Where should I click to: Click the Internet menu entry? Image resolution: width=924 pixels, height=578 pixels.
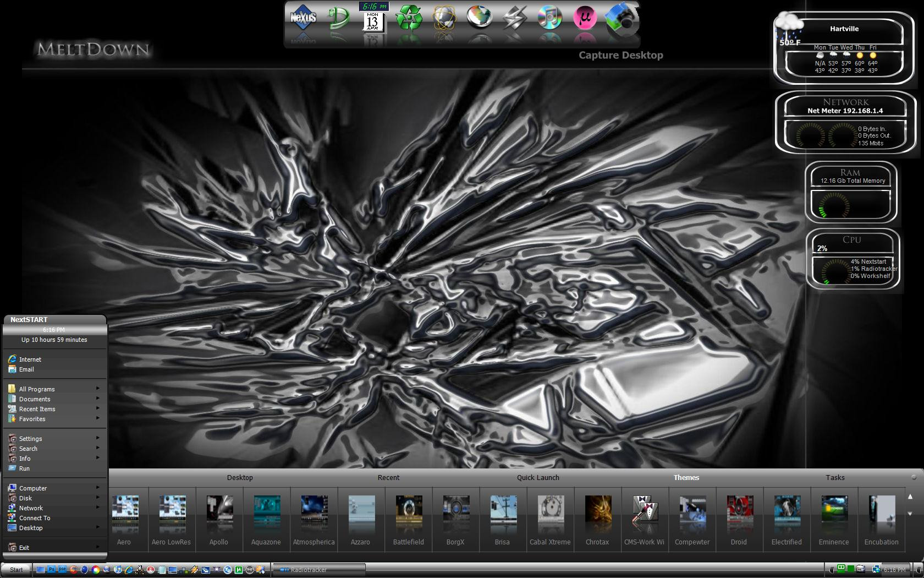tap(30, 359)
